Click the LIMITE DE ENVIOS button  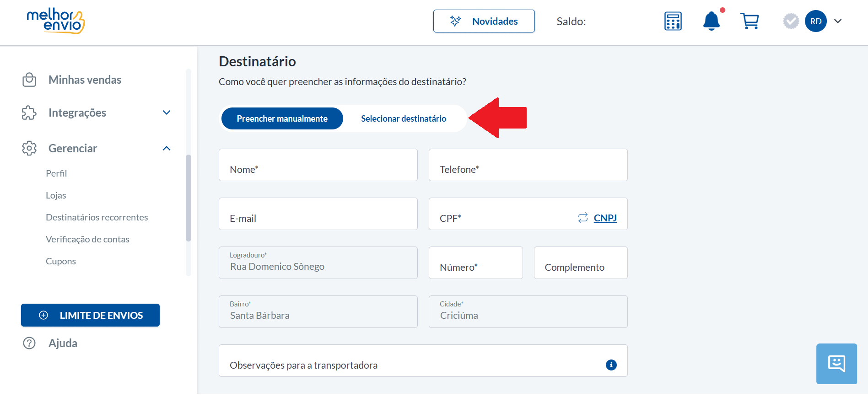[x=90, y=315]
